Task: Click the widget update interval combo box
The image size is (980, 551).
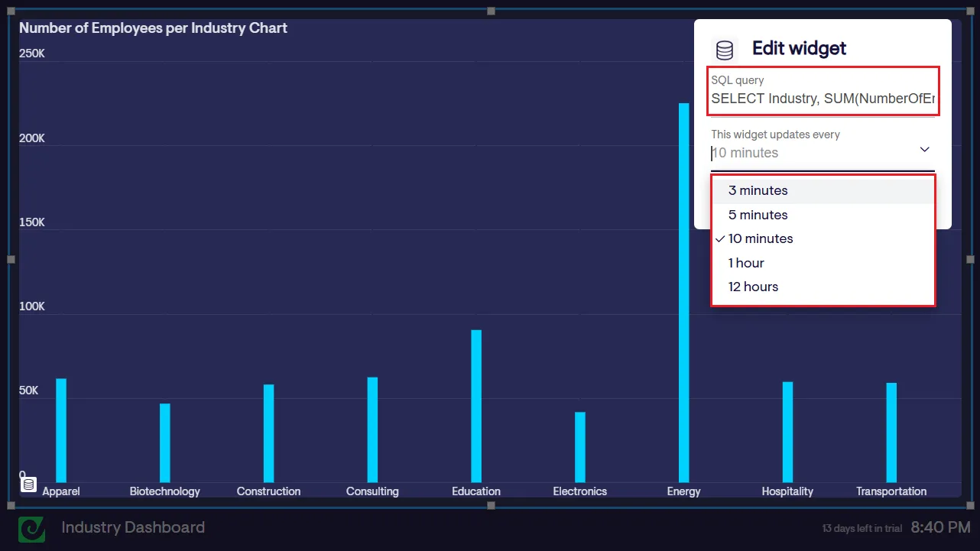Action: click(x=810, y=153)
